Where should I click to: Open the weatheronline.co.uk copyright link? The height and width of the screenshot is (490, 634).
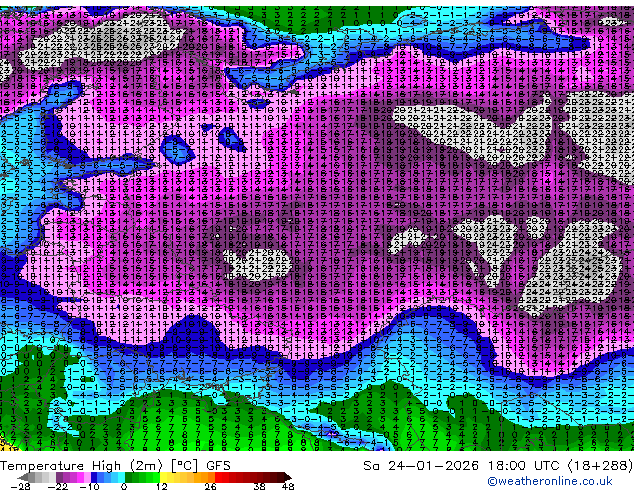click(549, 481)
